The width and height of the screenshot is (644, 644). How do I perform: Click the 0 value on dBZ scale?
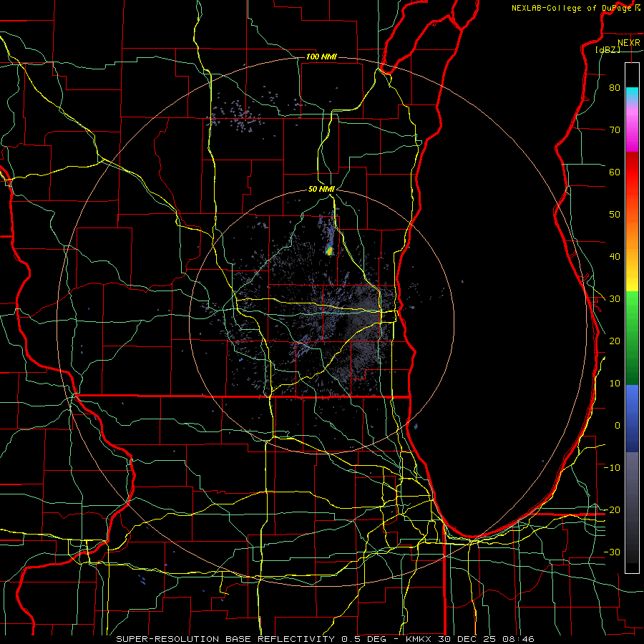point(618,426)
